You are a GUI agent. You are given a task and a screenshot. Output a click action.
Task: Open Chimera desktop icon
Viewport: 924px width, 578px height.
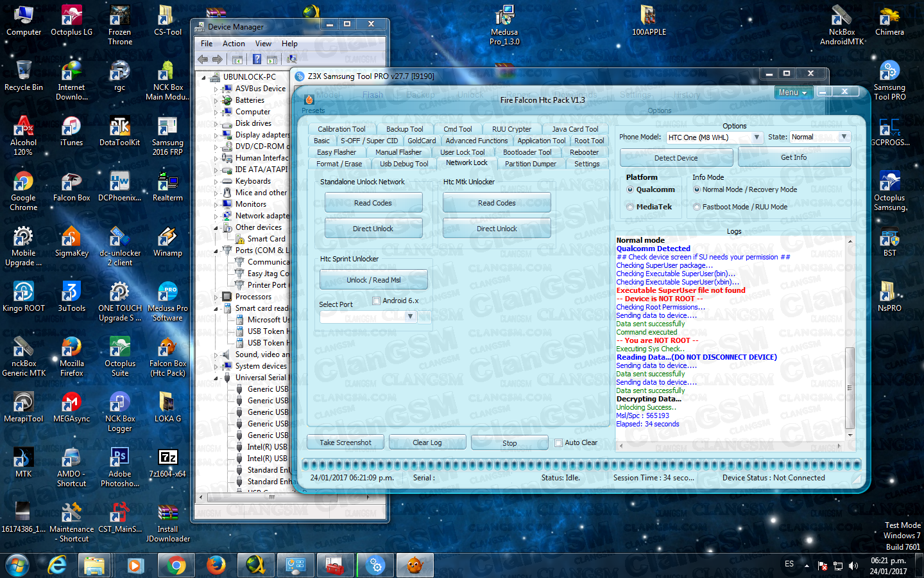pos(889,21)
